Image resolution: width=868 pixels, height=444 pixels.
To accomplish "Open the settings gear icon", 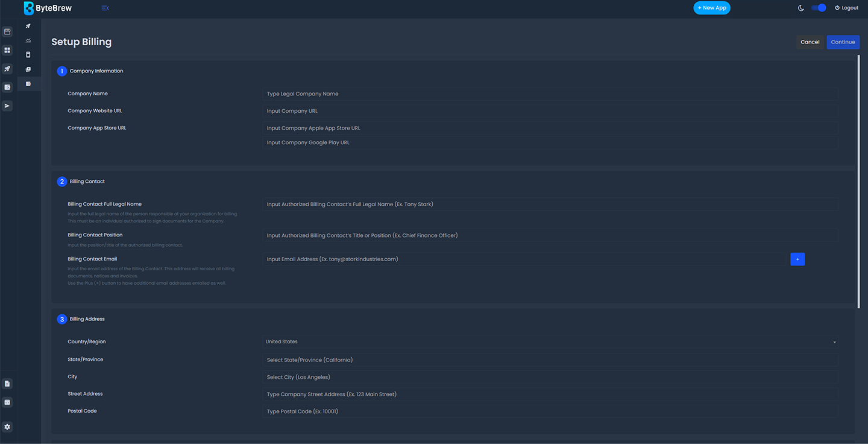I will 8,427.
